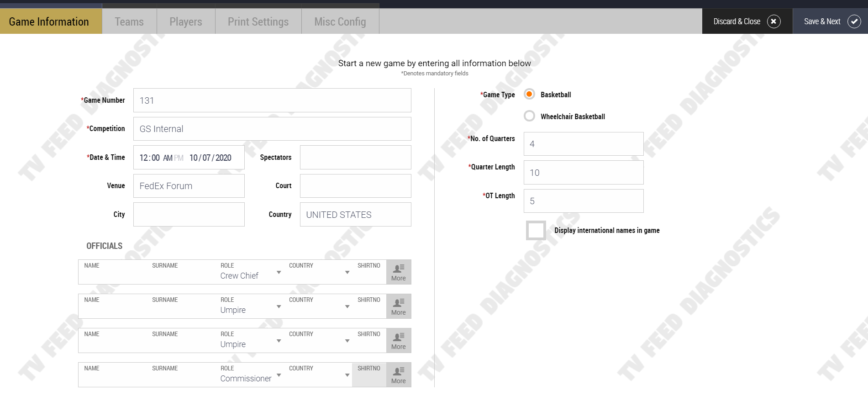The height and width of the screenshot is (401, 868).
Task: Click the Competition field with GS Internal
Action: (x=272, y=129)
